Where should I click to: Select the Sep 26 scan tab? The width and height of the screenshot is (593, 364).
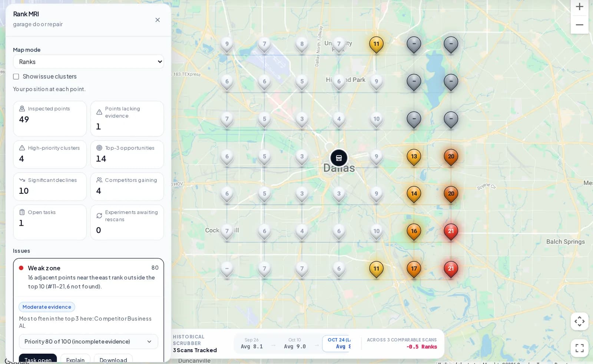click(252, 343)
